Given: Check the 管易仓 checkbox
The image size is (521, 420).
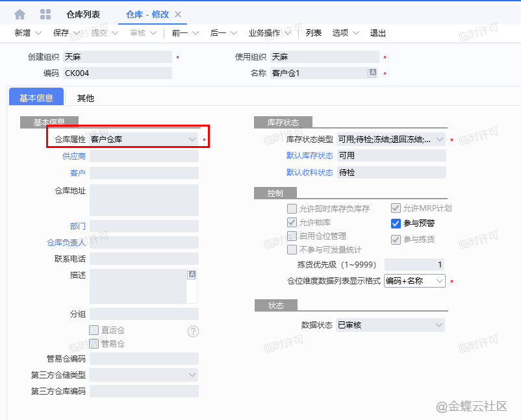Looking at the screenshot, I should 94,343.
